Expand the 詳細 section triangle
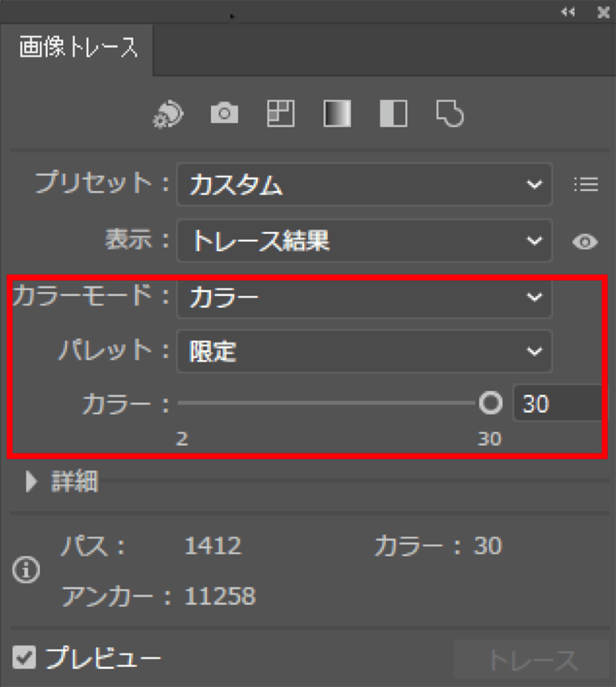The height and width of the screenshot is (687, 616). pyautogui.click(x=31, y=482)
